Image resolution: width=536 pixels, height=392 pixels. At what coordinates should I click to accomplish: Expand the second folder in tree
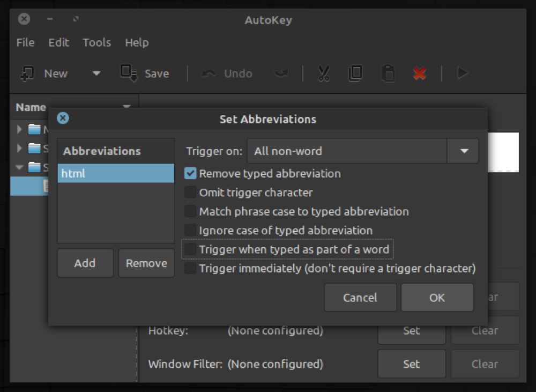[19, 149]
